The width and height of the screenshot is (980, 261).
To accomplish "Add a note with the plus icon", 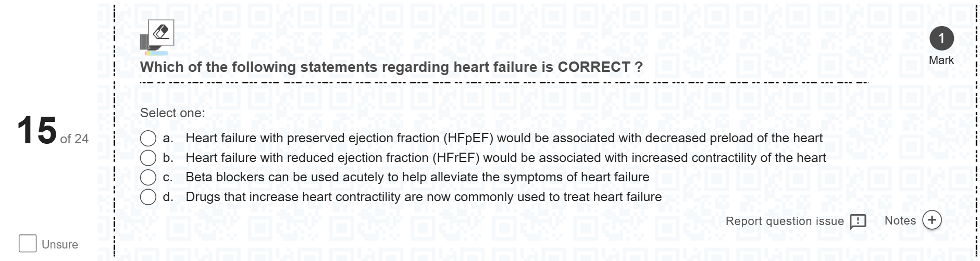I will tap(932, 220).
